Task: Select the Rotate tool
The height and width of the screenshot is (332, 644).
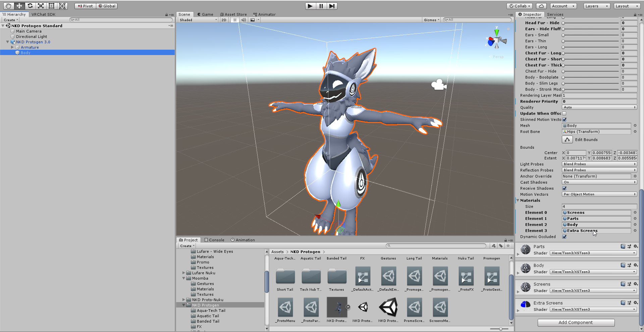Action: (x=30, y=6)
